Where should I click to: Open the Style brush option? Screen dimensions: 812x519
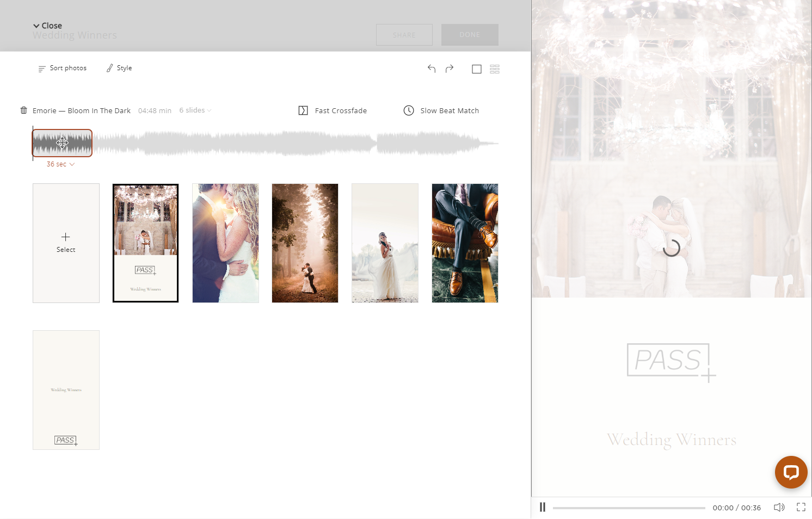(119, 68)
